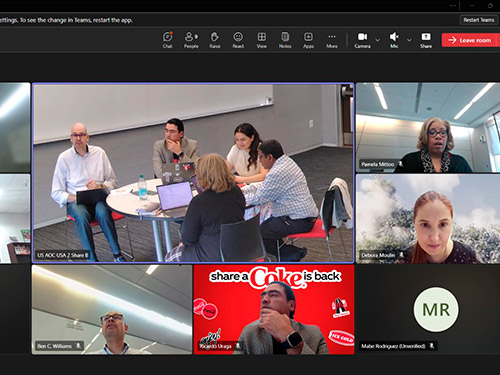Select the MR avatar participant tile
The height and width of the screenshot is (375, 500).
point(428,309)
